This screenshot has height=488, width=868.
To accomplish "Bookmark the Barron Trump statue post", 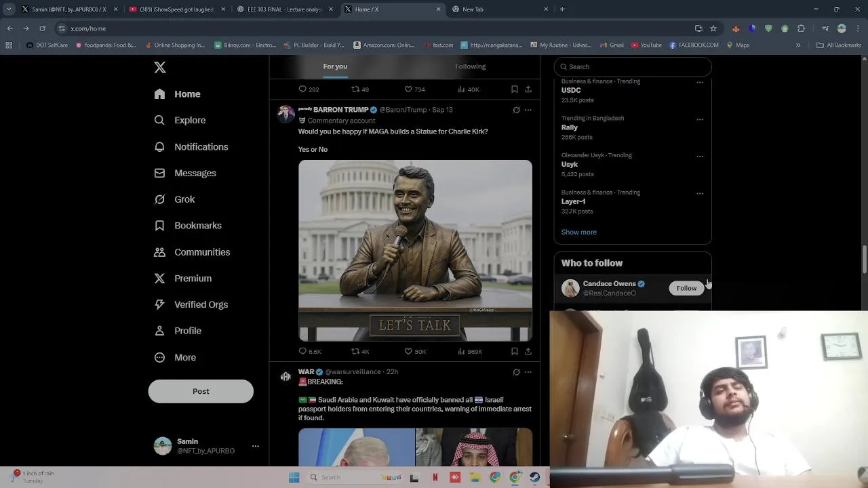I will pos(515,351).
